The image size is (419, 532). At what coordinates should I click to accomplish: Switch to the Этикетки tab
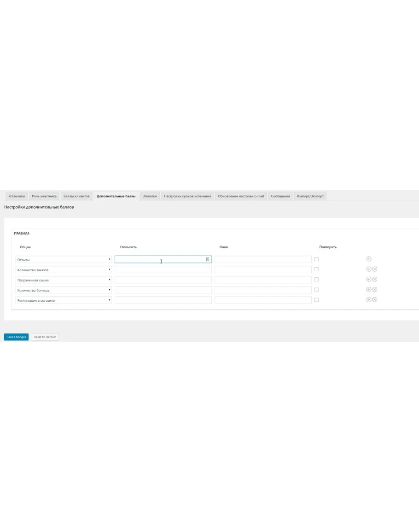pyautogui.click(x=150, y=196)
